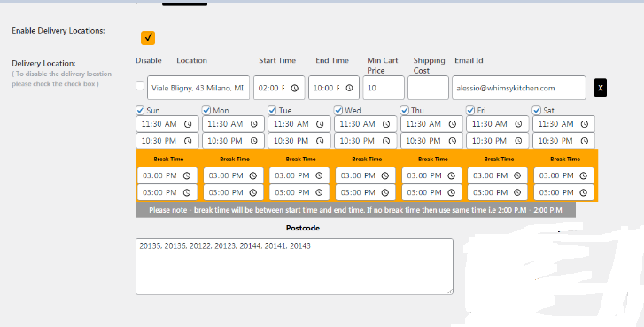Click Mon second break time 03:00 PM field
Screen dimensions: 644x327
pos(233,192)
